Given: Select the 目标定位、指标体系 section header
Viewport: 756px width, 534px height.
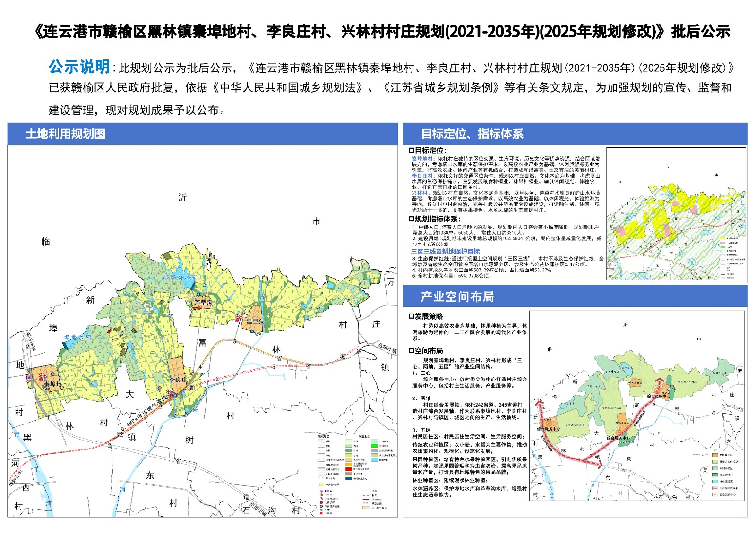Looking at the screenshot, I should pyautogui.click(x=472, y=134).
